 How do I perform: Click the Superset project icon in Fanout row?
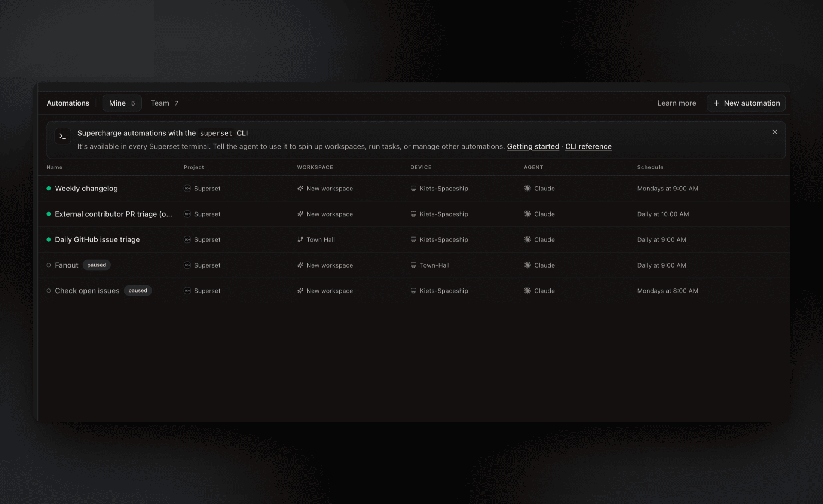187,265
